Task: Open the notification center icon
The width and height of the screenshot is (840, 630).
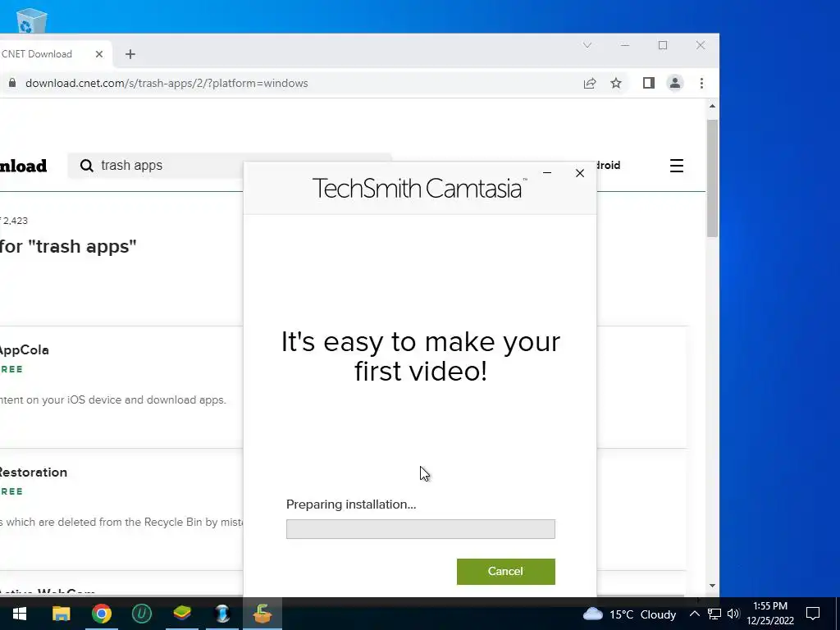Action: [813, 614]
